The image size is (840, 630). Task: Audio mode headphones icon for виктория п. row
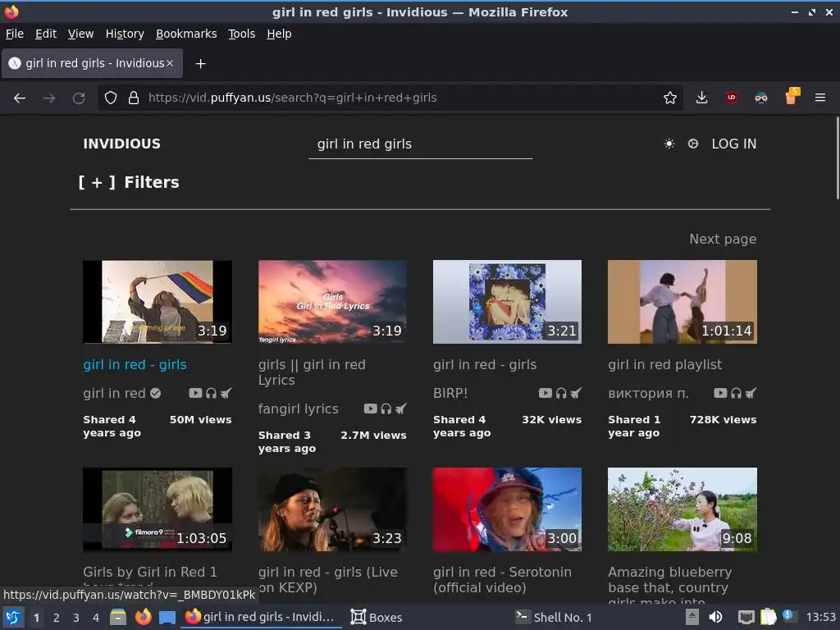click(736, 393)
